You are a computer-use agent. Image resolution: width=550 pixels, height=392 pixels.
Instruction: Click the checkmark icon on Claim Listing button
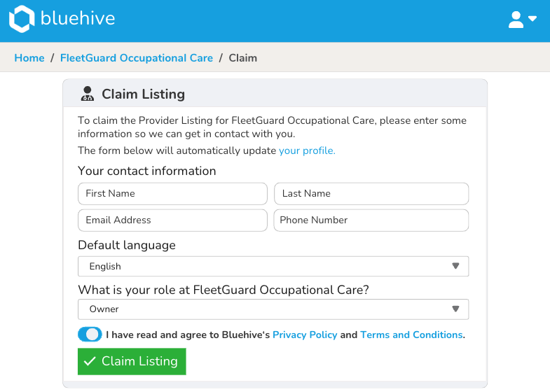(90, 361)
